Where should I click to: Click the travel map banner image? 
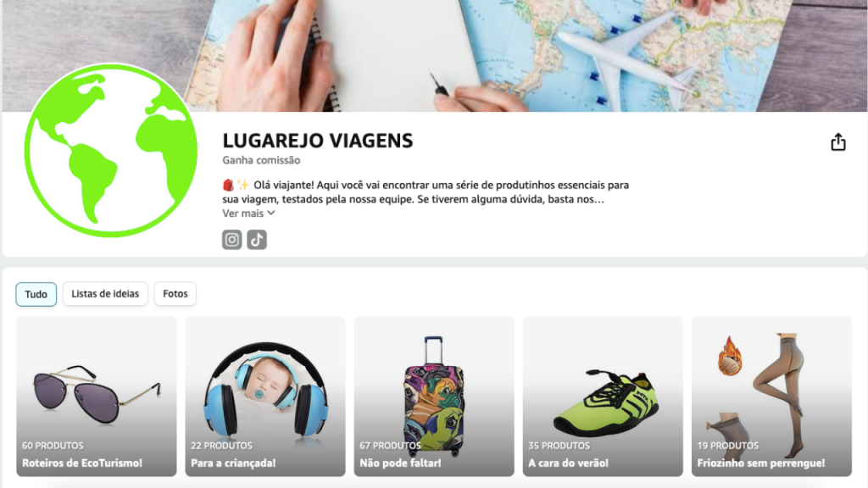(434, 55)
